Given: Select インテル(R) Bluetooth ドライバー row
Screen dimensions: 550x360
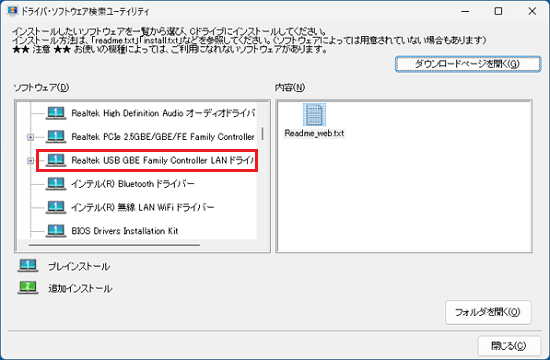Looking at the screenshot, I should (133, 184).
